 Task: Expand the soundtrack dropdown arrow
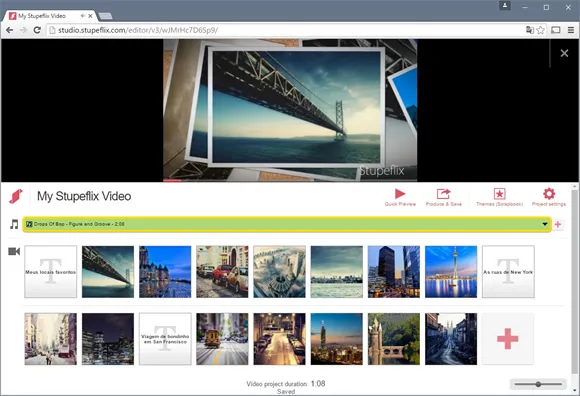tap(544, 224)
